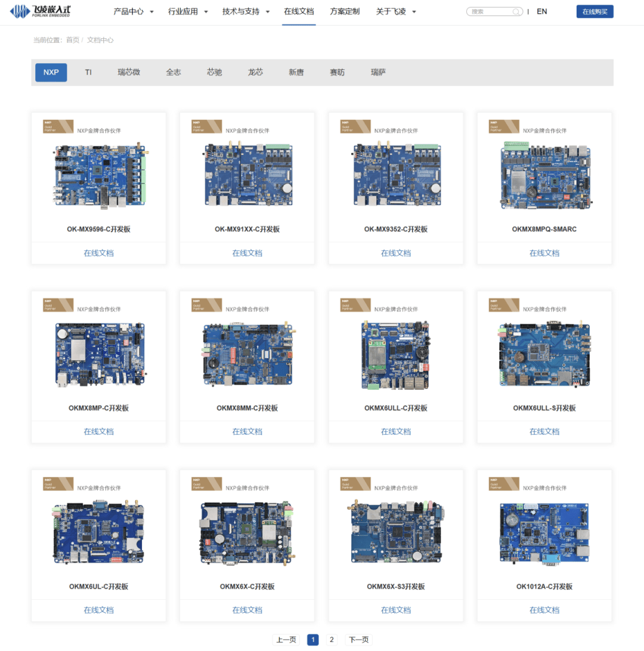This screenshot has width=644, height=651.
Task: Select the NXP vendor tab
Action: 51,72
